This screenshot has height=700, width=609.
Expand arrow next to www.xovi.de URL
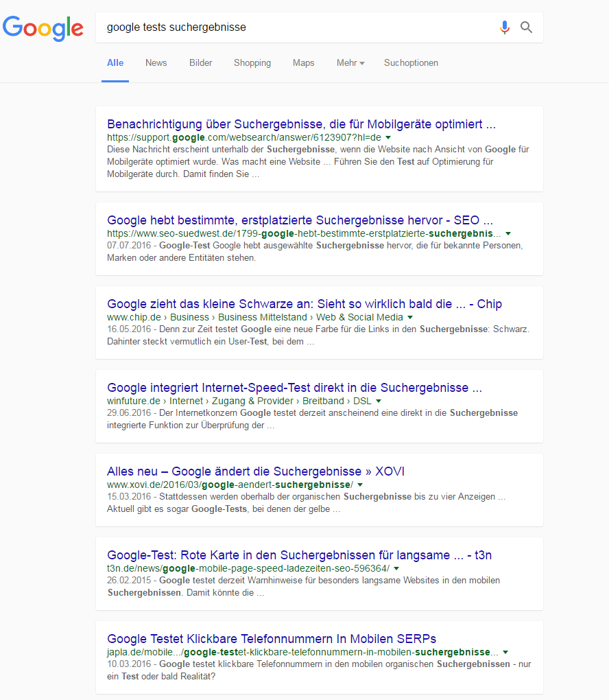tap(360, 485)
